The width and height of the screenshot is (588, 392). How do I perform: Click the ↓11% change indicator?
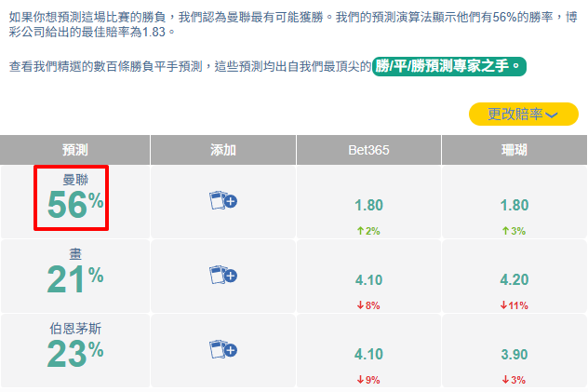pos(514,305)
